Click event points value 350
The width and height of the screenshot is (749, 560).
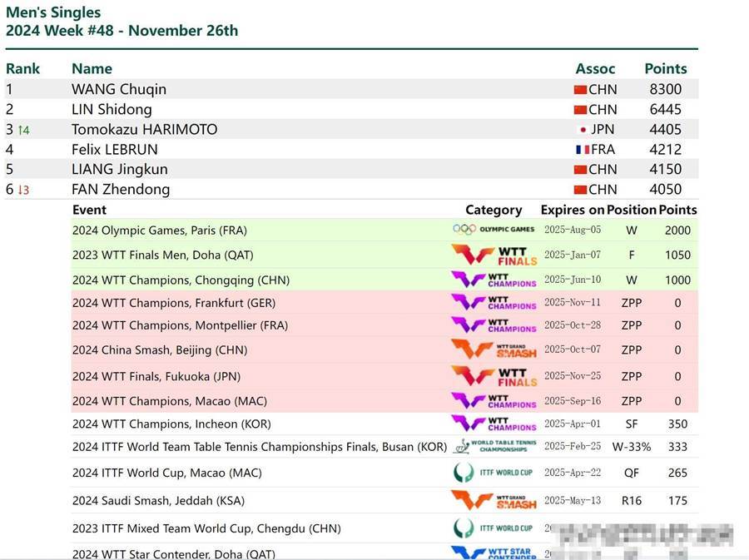677,424
